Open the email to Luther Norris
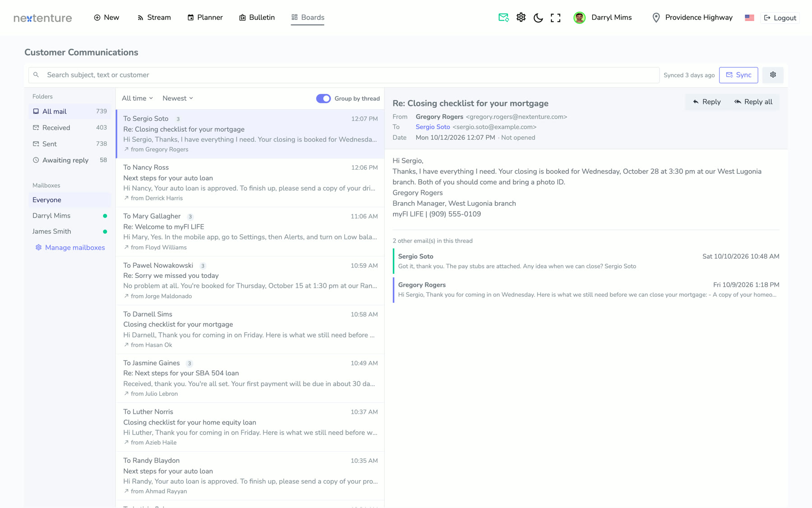This screenshot has height=508, width=812. click(x=250, y=427)
